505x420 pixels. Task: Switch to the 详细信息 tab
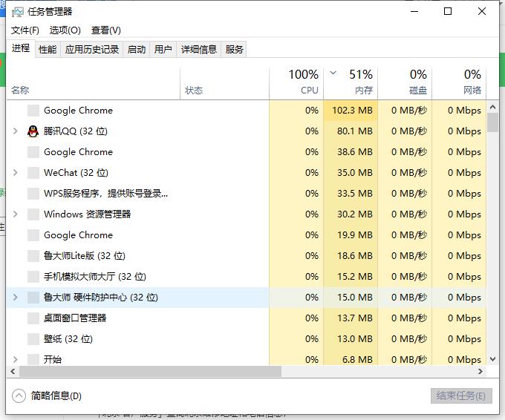[x=199, y=49]
